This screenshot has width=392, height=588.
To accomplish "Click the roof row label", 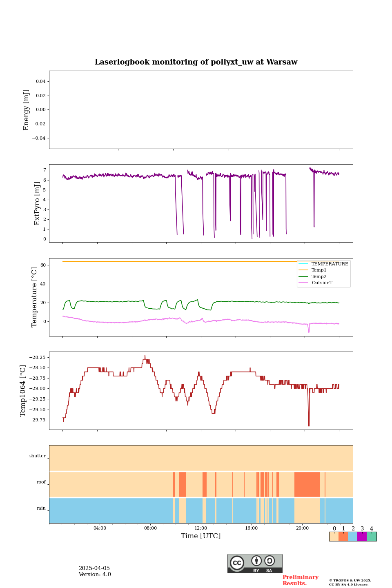I will [x=41, y=482].
